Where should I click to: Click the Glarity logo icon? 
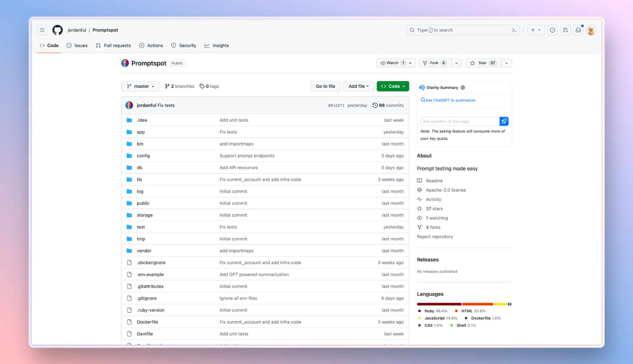click(x=422, y=88)
